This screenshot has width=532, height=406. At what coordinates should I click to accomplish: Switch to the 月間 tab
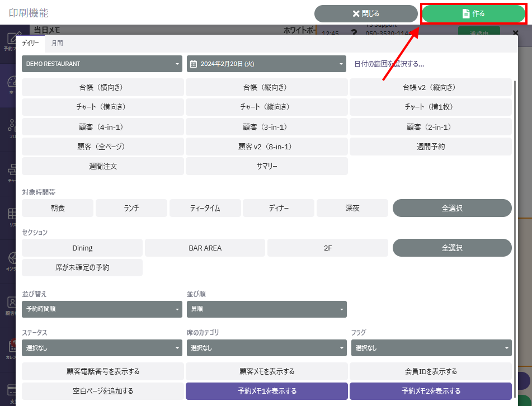[x=57, y=43]
